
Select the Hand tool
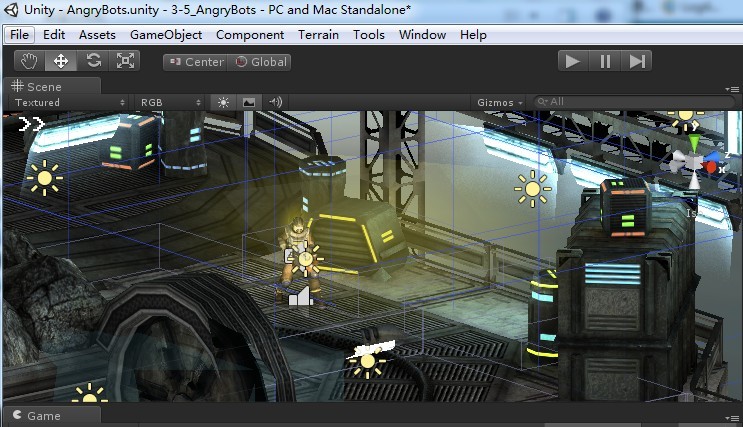click(29, 61)
